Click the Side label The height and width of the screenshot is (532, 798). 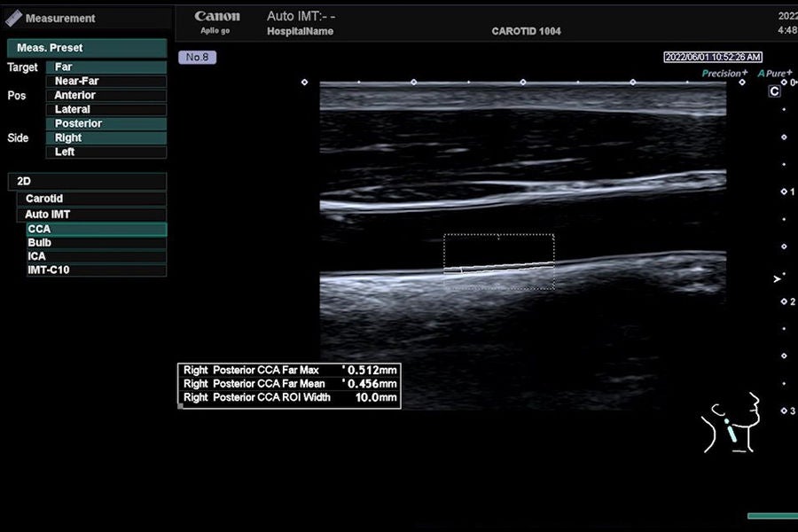(18, 138)
